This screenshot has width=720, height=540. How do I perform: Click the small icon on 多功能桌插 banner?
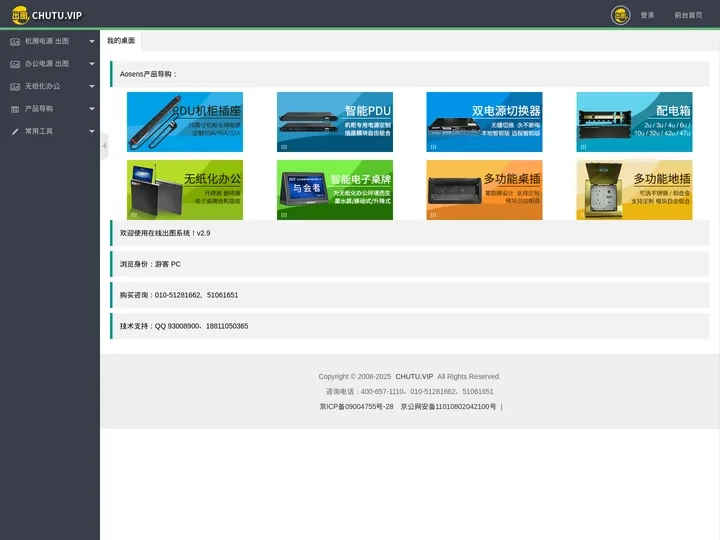[433, 215]
